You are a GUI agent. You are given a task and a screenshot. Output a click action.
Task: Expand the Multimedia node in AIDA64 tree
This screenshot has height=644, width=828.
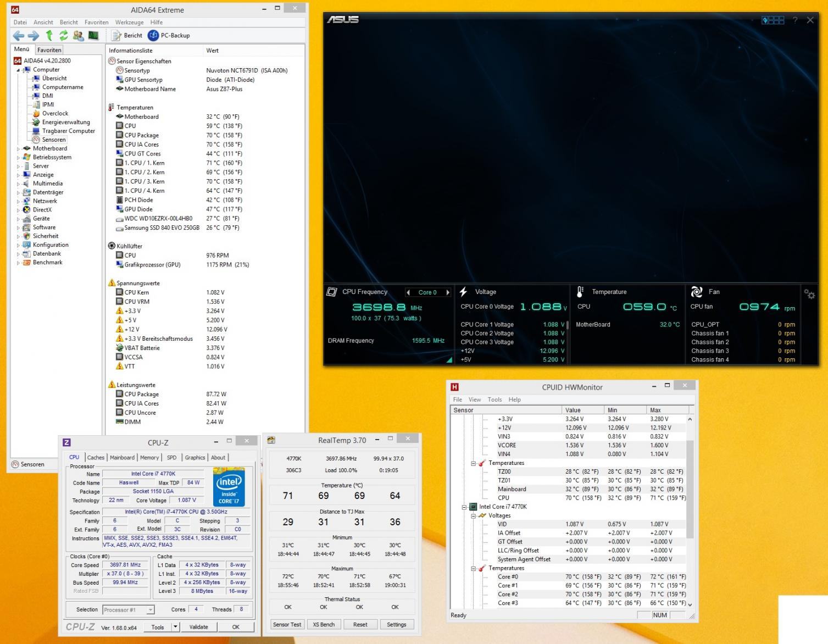pyautogui.click(x=18, y=184)
